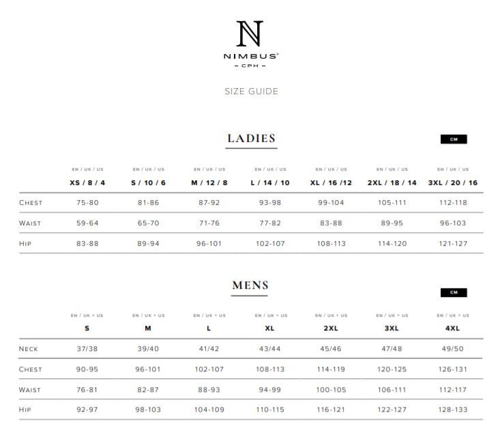Viewport: 504px width, 441px height.
Task: Click the CM unit badge beside Mens
Action: click(454, 293)
